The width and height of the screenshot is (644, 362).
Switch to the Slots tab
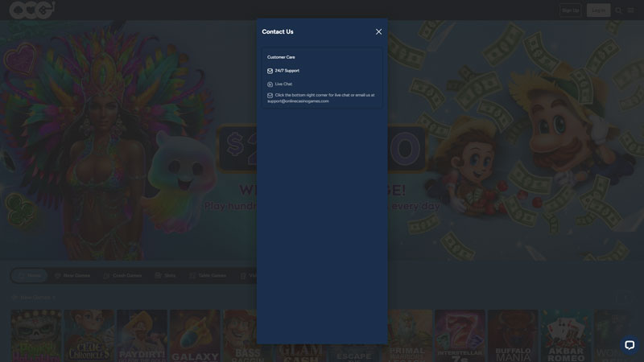[x=165, y=275]
